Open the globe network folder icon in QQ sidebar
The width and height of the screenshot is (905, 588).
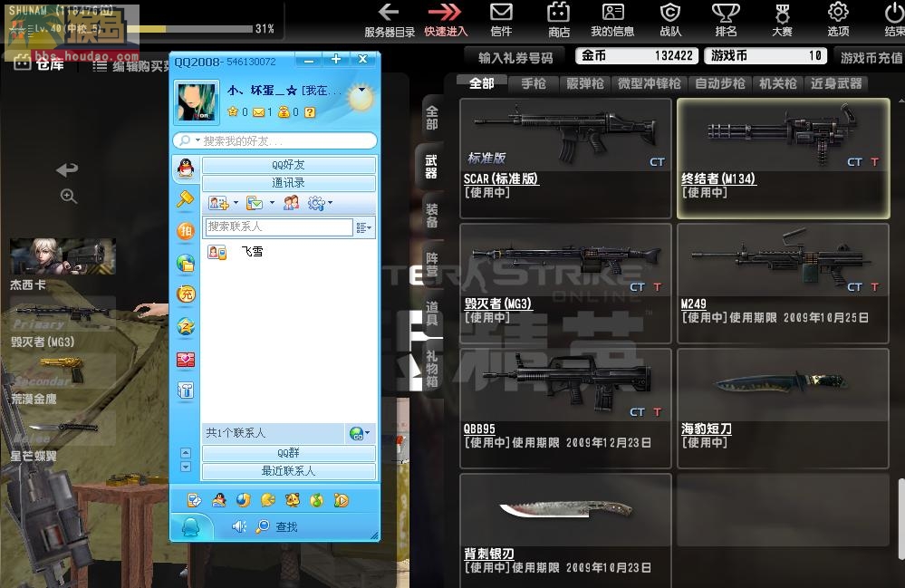coord(186,263)
